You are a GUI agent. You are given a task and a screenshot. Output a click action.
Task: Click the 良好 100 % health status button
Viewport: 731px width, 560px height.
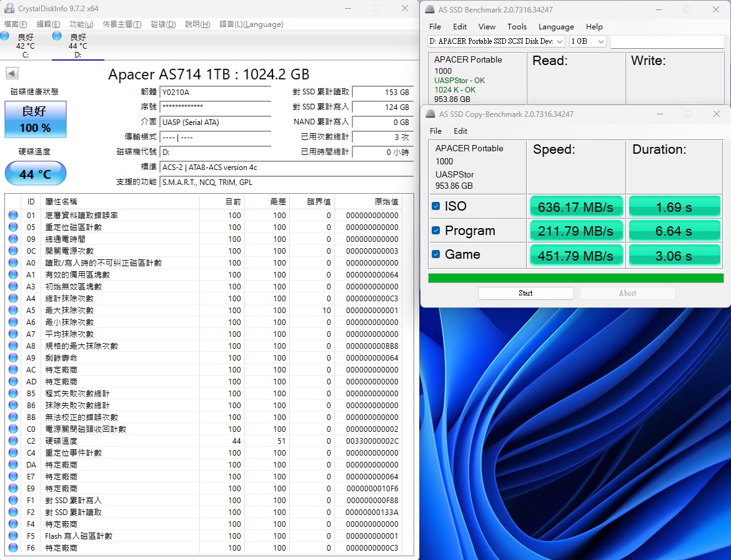coord(36,119)
